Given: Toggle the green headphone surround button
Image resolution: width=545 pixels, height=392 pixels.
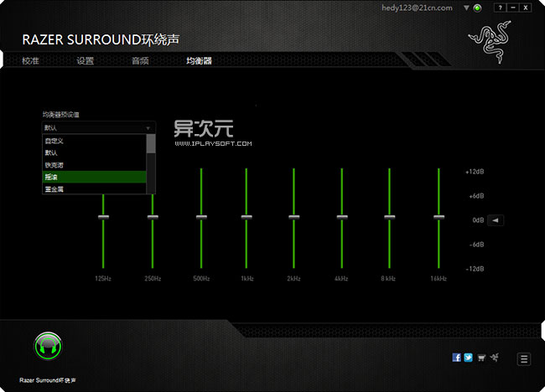Looking at the screenshot, I should pos(48,346).
